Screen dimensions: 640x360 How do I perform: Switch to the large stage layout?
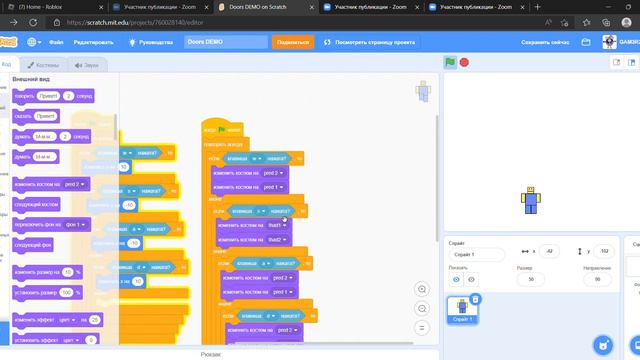631,62
